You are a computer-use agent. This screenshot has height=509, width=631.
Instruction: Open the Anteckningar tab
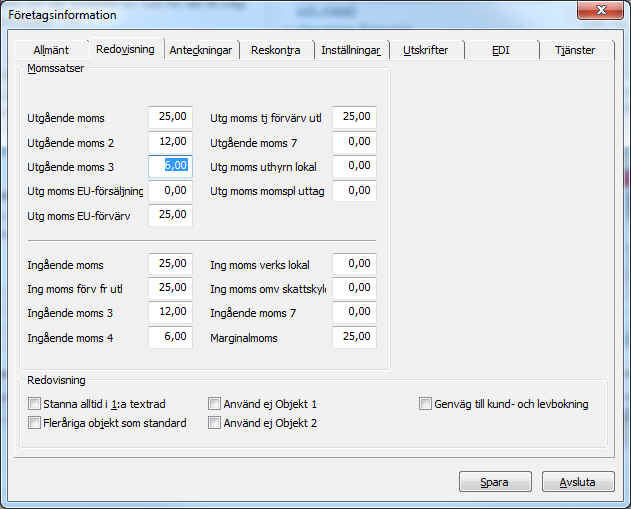click(x=201, y=50)
